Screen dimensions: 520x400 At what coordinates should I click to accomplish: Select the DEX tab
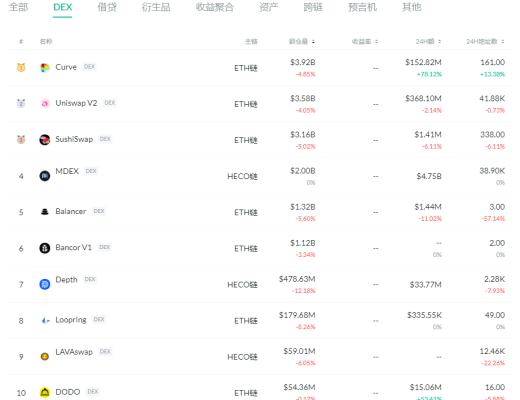(x=62, y=7)
